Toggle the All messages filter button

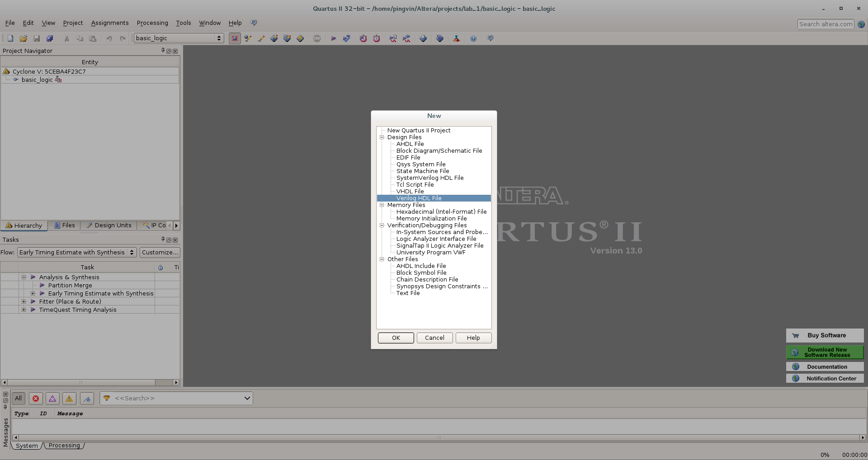coord(18,398)
